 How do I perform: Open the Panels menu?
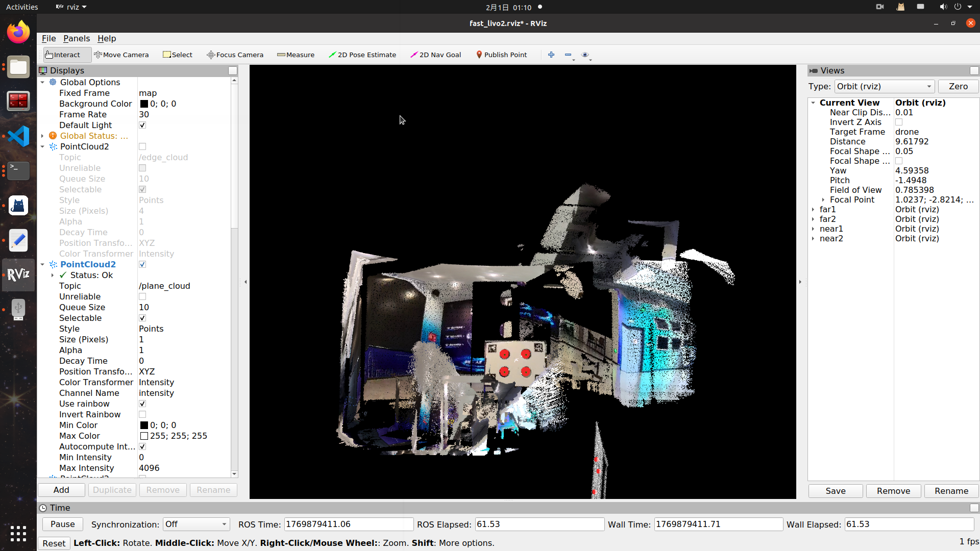point(77,38)
